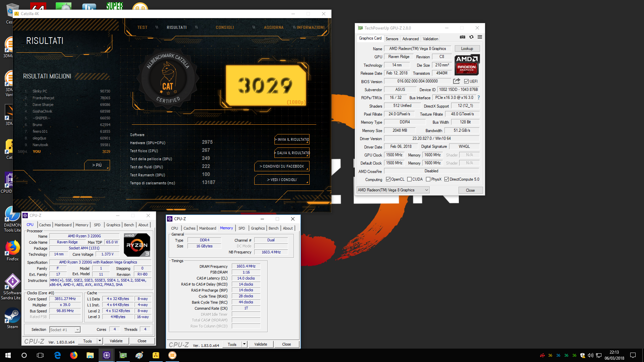Screen dimensions: 644x362
Task: Open Mainboard tab in left CPU-Z
Action: tap(63, 225)
